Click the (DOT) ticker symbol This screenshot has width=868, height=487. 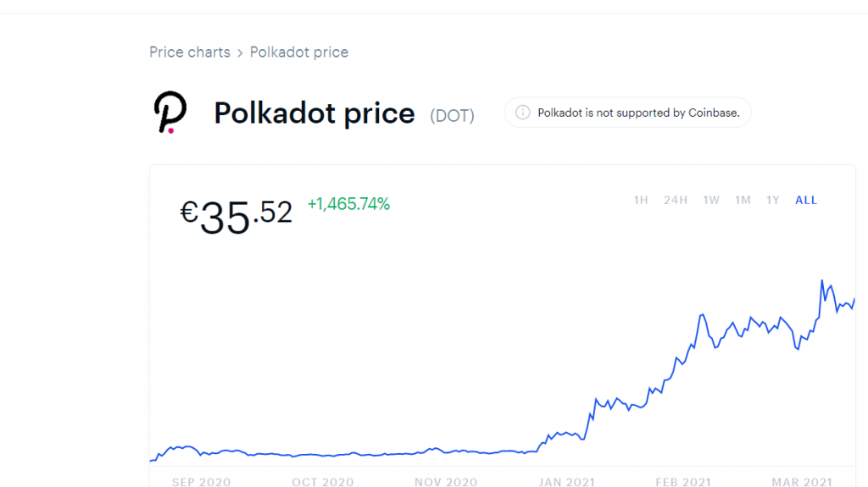click(452, 115)
